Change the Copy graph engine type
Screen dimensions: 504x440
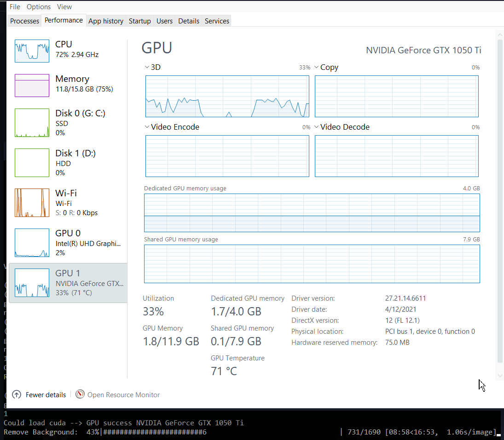pos(316,67)
